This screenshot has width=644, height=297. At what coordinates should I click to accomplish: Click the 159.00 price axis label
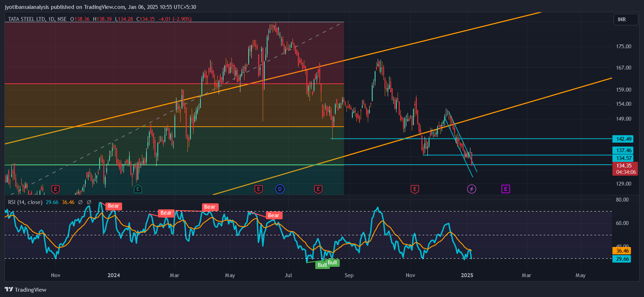[x=623, y=90]
